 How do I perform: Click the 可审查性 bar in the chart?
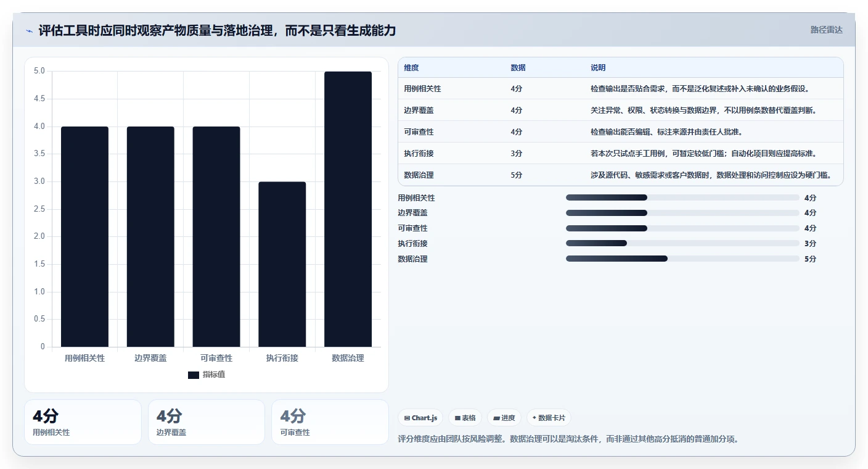click(216, 236)
